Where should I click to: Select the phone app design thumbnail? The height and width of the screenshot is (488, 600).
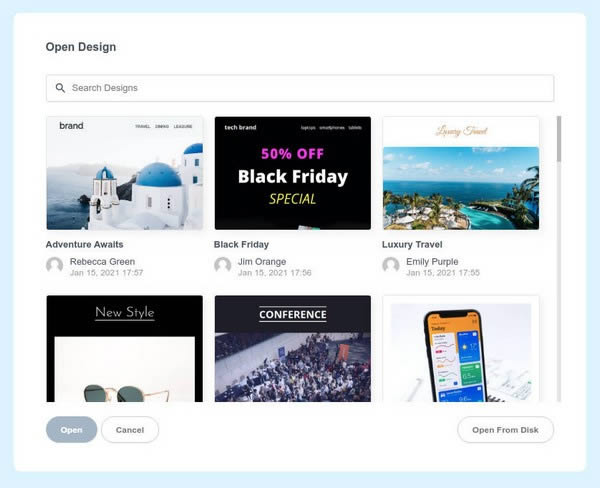point(461,349)
